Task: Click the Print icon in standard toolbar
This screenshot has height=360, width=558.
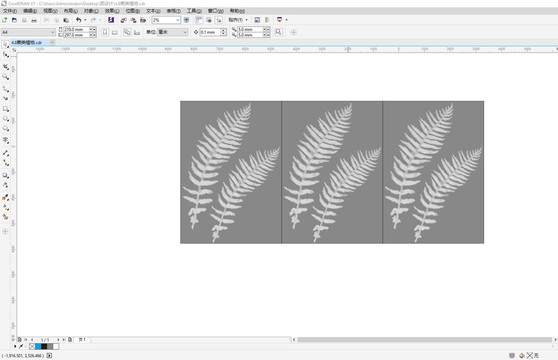Action: 34,20
